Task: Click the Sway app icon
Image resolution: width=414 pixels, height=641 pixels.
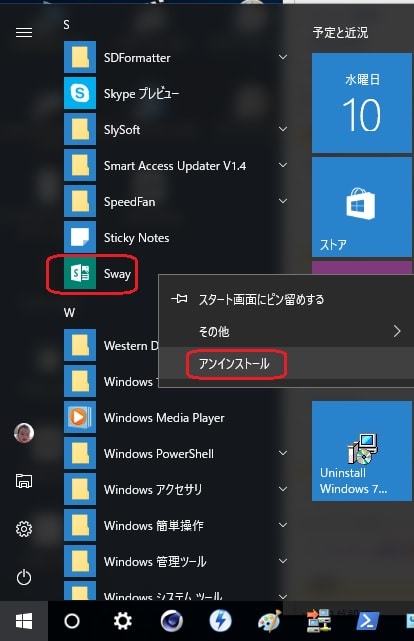Action: pyautogui.click(x=80, y=273)
